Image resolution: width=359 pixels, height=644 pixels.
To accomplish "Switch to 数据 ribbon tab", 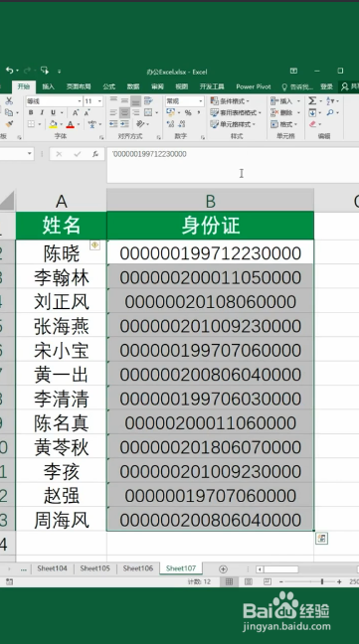I will (133, 86).
